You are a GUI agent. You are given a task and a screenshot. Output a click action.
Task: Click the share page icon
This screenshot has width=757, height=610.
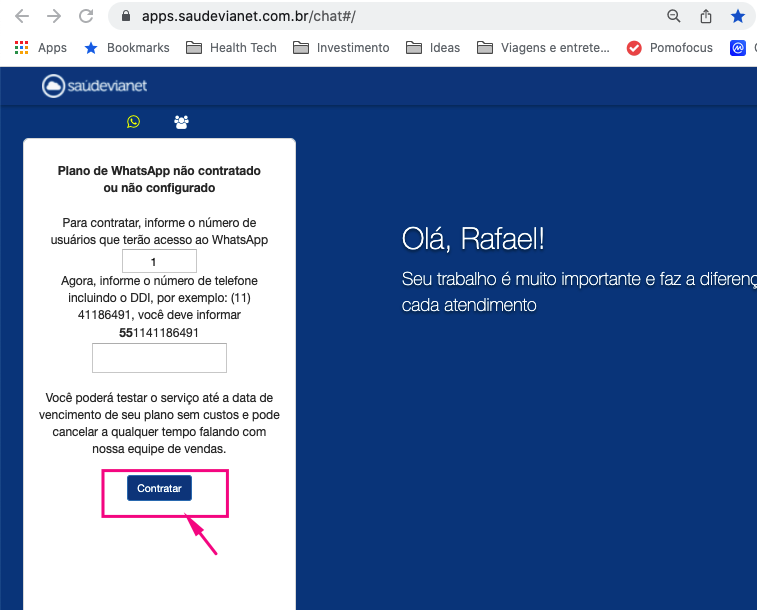(706, 16)
